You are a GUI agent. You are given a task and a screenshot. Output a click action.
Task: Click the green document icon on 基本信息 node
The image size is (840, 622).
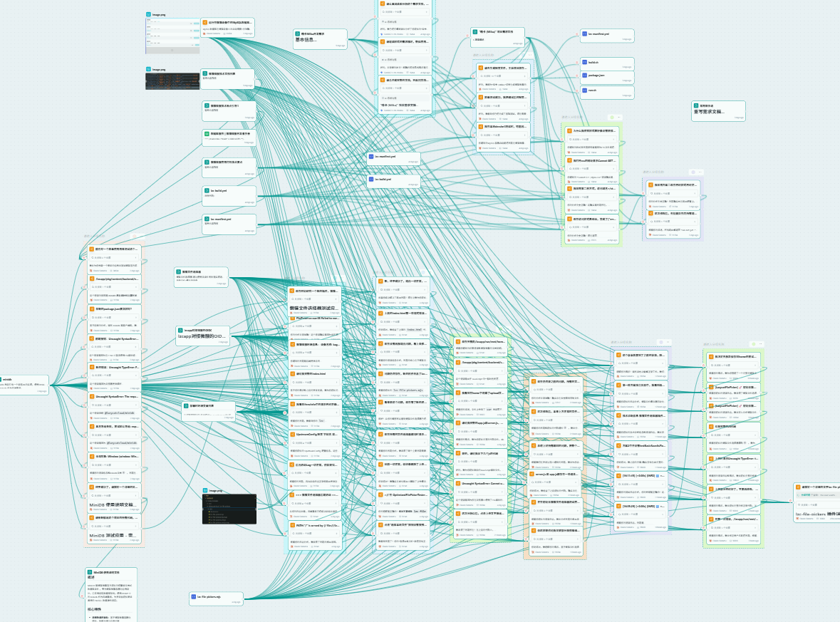coord(297,33)
